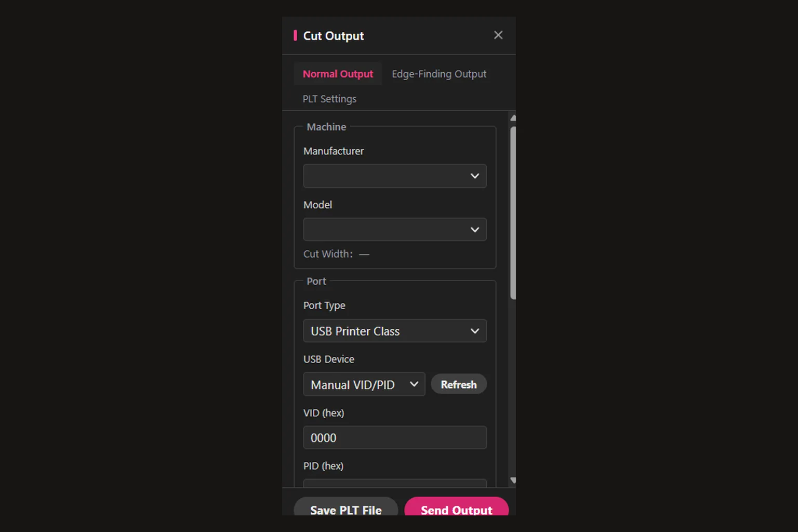The width and height of the screenshot is (798, 532).
Task: Click the chevron beside USB Printer Class
Action: (474, 331)
